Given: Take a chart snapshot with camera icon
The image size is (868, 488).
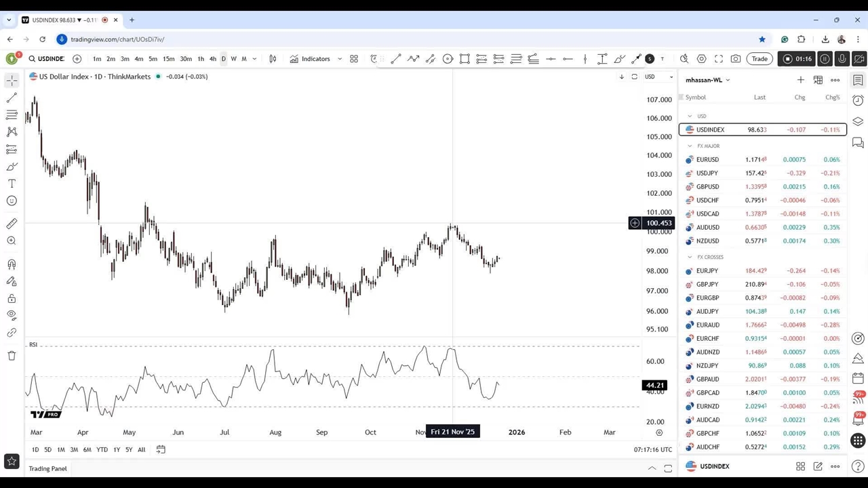Looking at the screenshot, I should (x=736, y=59).
